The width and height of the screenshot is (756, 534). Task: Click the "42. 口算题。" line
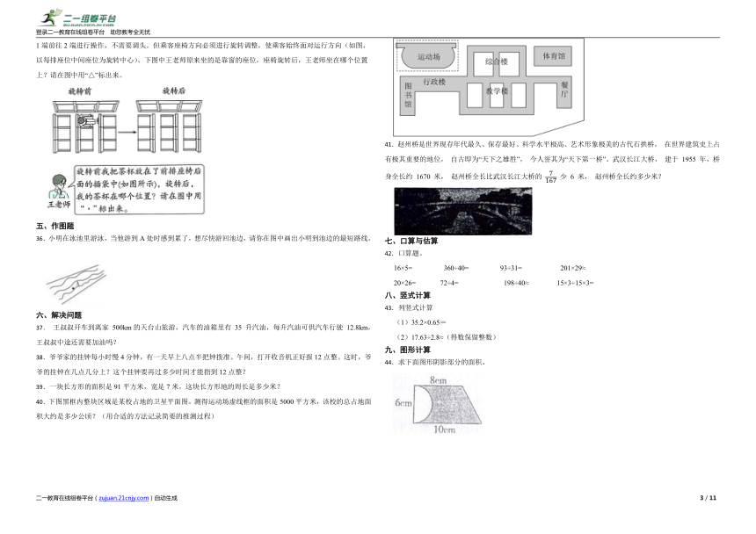[x=403, y=253]
